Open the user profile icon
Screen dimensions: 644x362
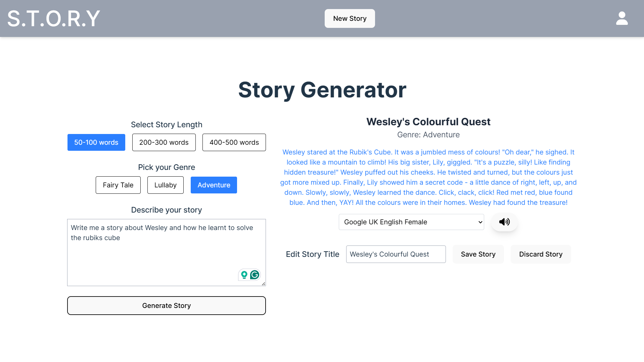[x=622, y=18]
